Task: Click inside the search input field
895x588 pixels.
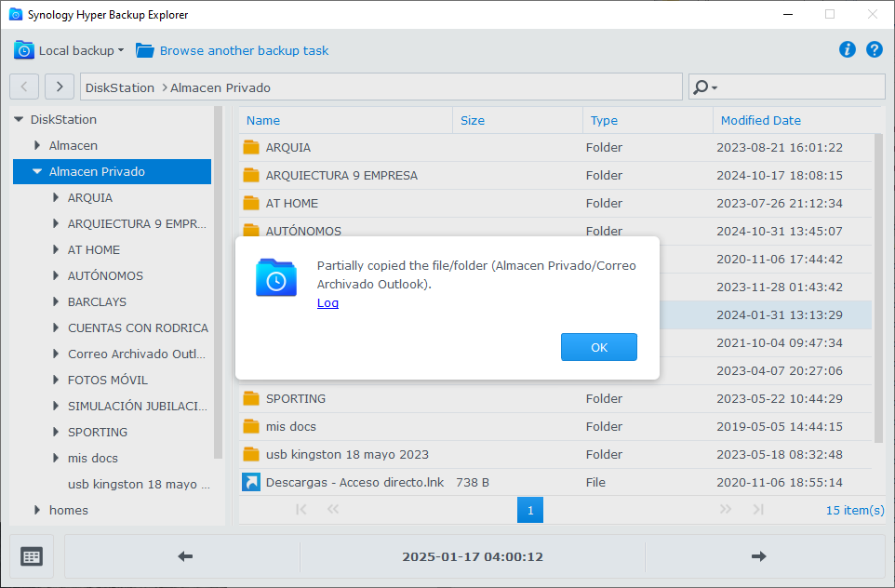Action: click(799, 87)
